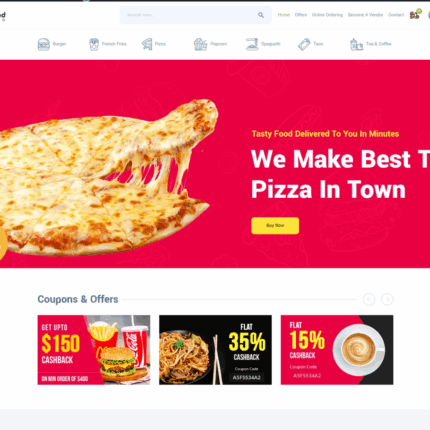Click the search magnifier icon
This screenshot has width=430, height=430.
click(x=261, y=15)
